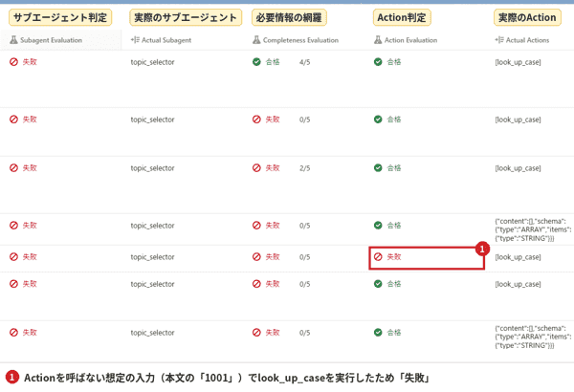574x392 pixels.
Task: Click the flask icon beside Action Evaluation header
Action: tap(378, 40)
